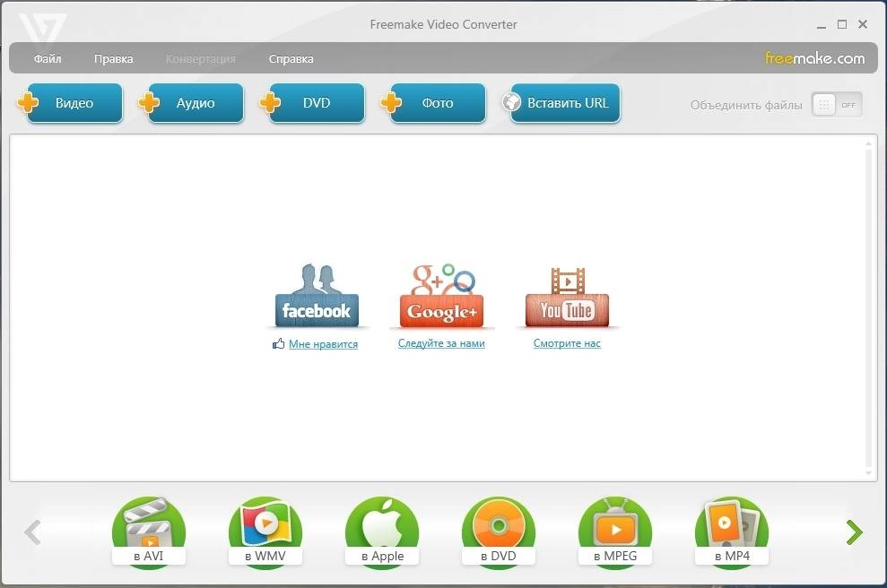Open the Справка menu
Image resolution: width=887 pixels, height=588 pixels.
point(291,59)
